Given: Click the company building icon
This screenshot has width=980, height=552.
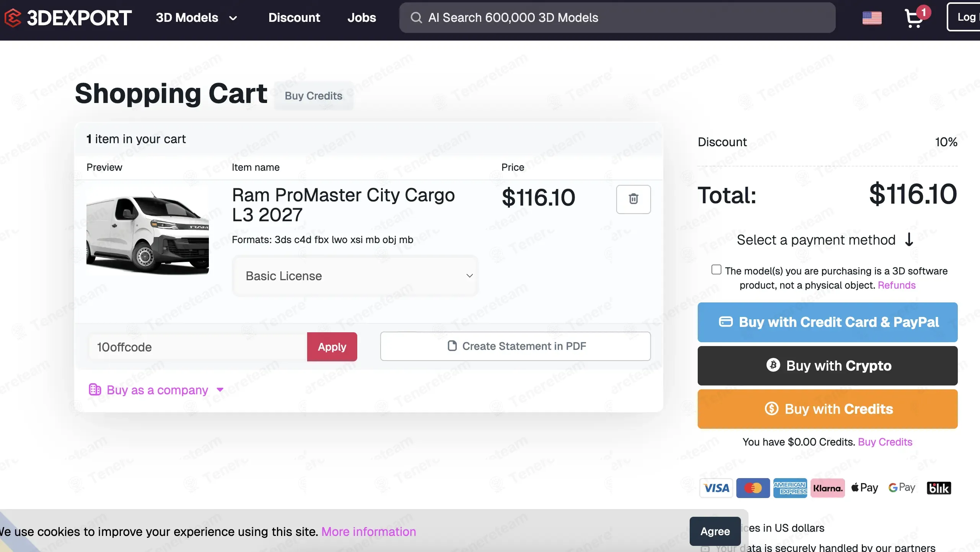Looking at the screenshot, I should pos(95,390).
